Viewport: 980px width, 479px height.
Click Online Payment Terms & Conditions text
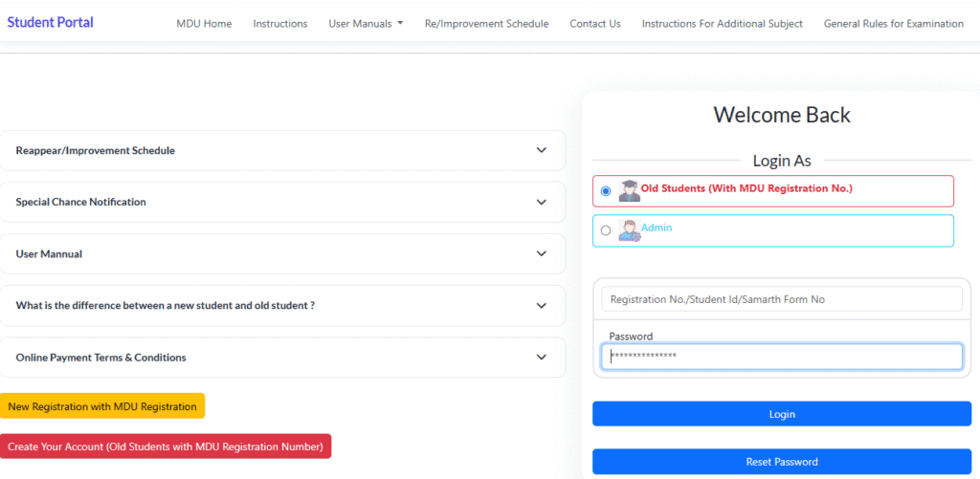coord(100,358)
